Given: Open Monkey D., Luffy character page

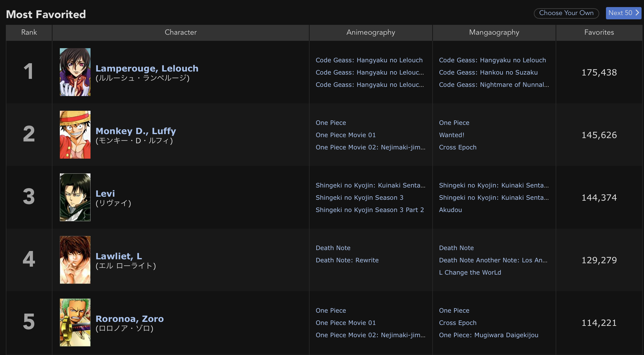Looking at the screenshot, I should 136,131.
